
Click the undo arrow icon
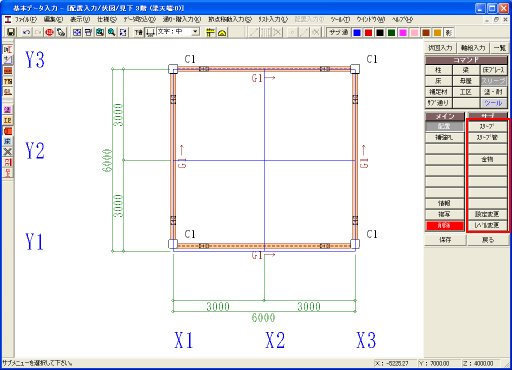point(26,32)
